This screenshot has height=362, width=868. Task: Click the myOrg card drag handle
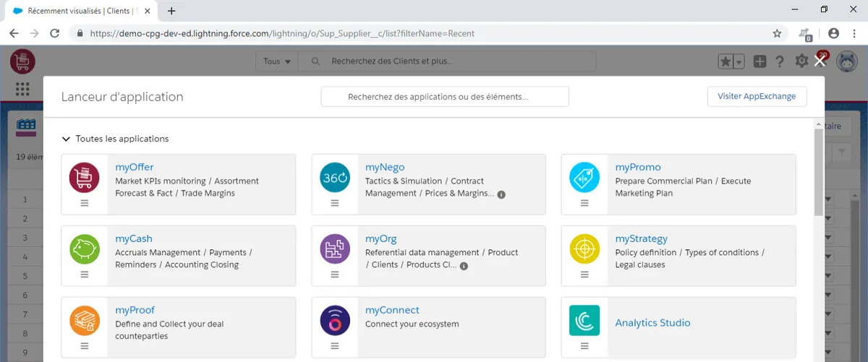click(x=335, y=275)
